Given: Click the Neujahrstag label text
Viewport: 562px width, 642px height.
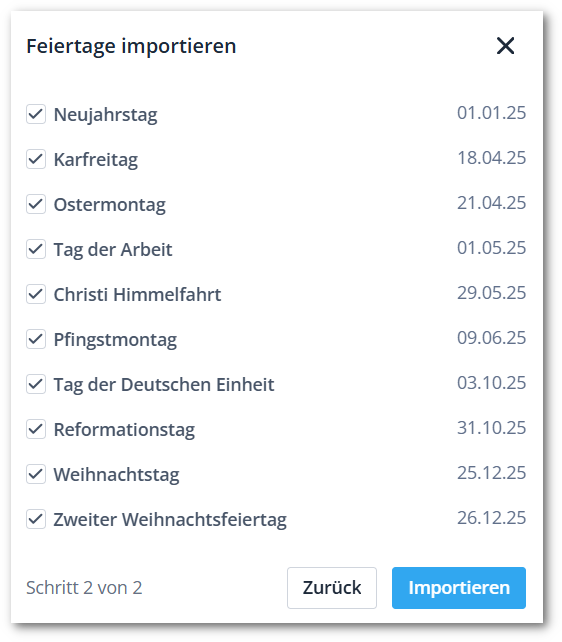Looking at the screenshot, I should 106,115.
